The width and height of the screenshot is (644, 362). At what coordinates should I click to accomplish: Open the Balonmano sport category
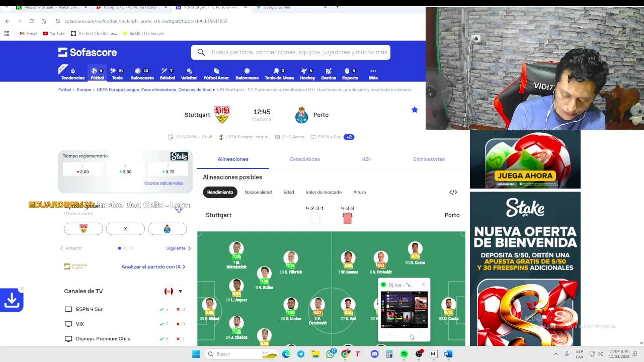(247, 74)
